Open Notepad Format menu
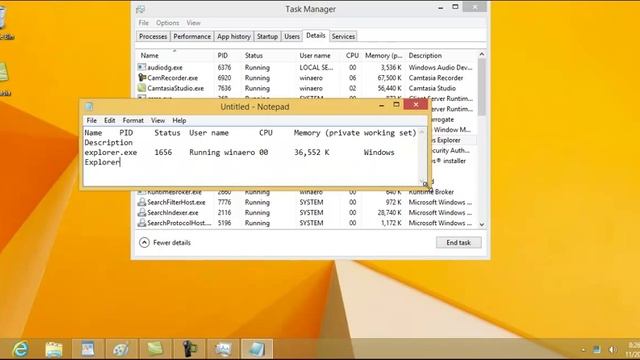 133,120
